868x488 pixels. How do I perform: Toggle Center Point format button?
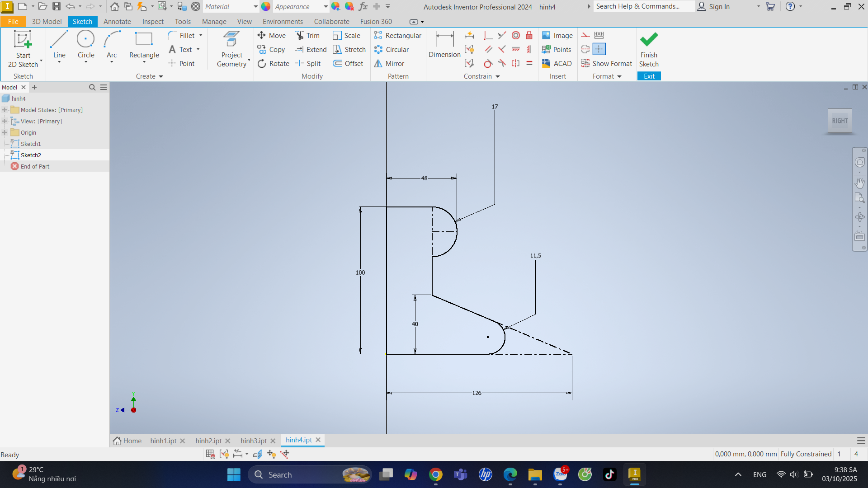599,49
